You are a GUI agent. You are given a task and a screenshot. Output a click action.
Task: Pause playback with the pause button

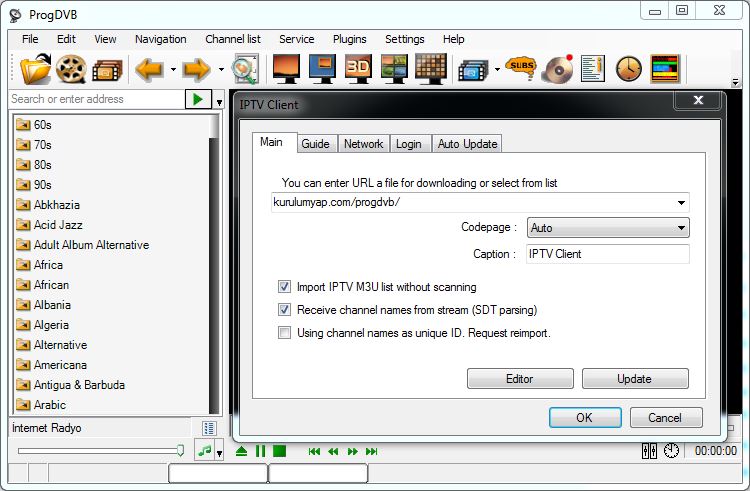point(260,451)
